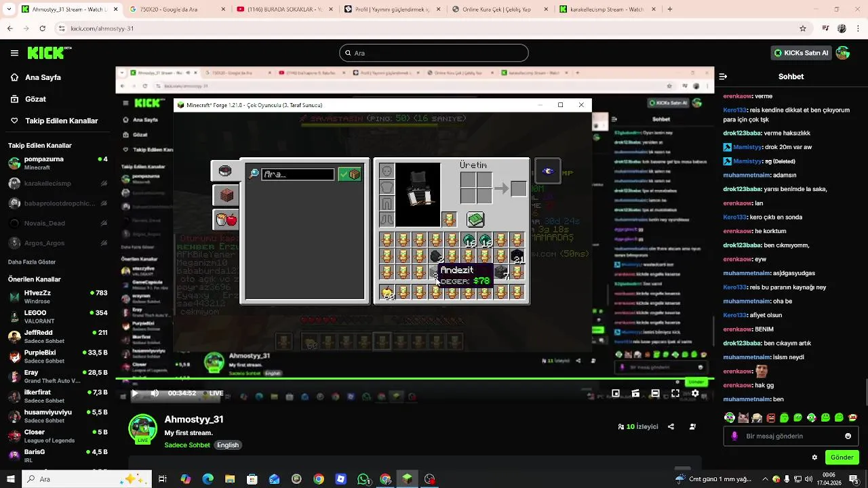Open Closer League of Legends channel
The width and height of the screenshot is (868, 488).
(x=58, y=436)
